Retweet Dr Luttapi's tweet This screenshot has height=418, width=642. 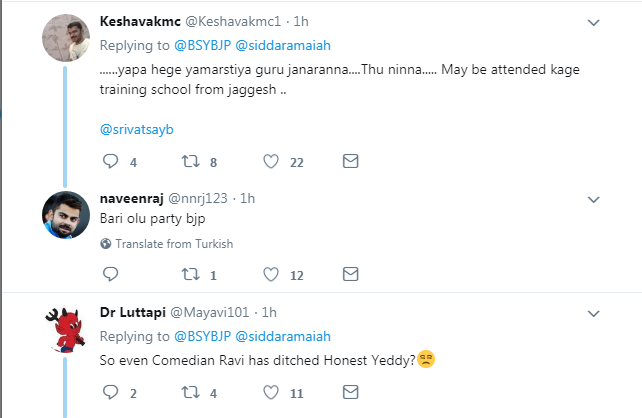[190, 393]
